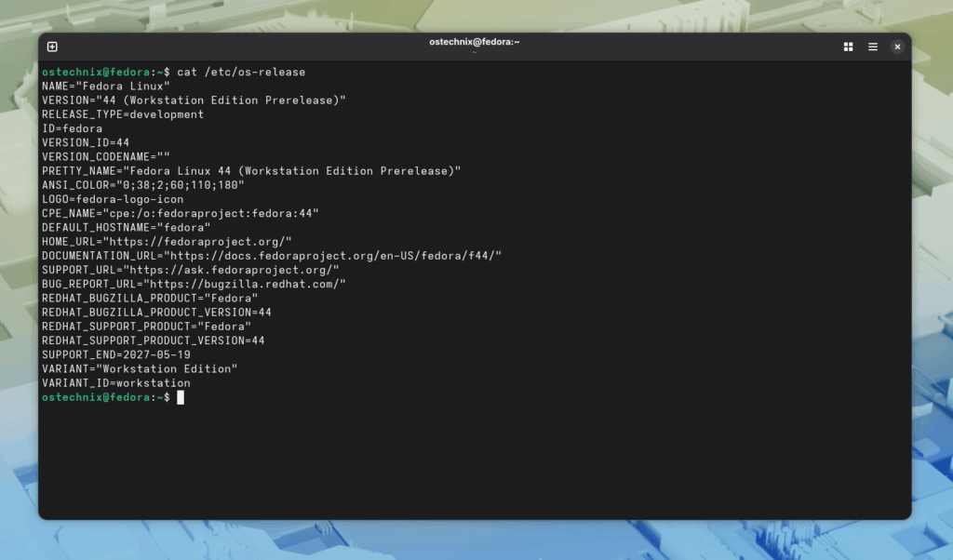953x560 pixels.
Task: Click the SUPPORT_END=2027-05-19 line
Action: [x=116, y=354]
